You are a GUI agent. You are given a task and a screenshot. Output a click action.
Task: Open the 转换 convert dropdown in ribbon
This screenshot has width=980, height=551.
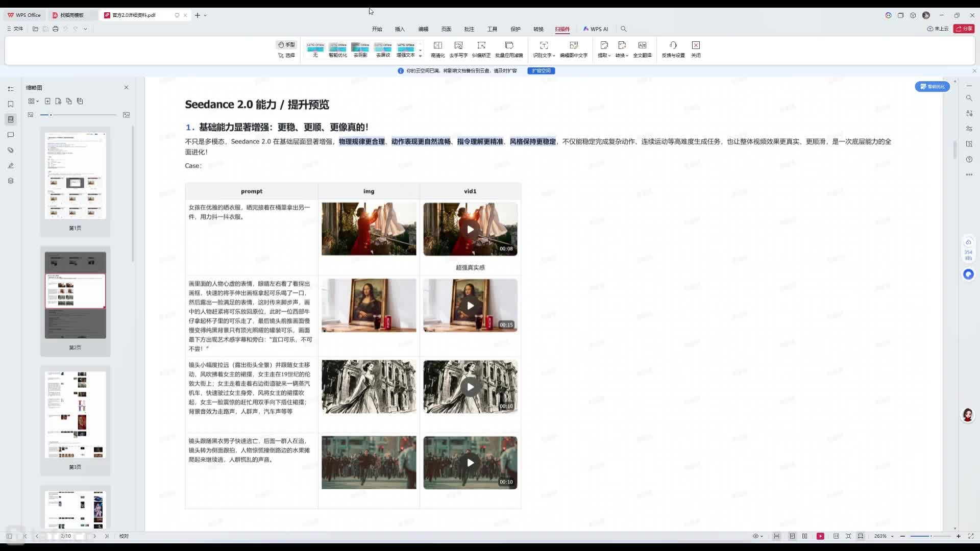coord(622,49)
